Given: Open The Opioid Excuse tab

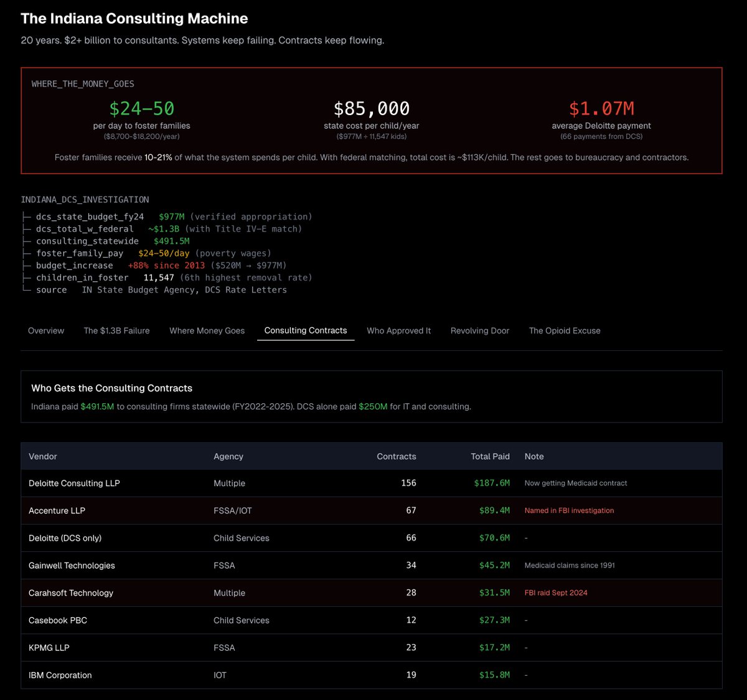Looking at the screenshot, I should pyautogui.click(x=565, y=330).
